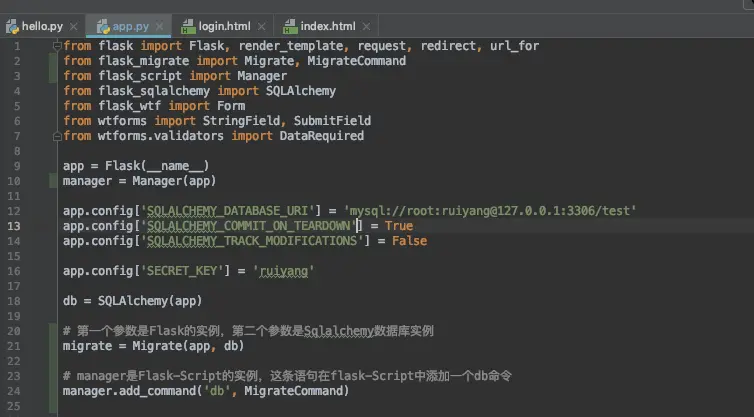754x417 pixels.
Task: Close the login.html tab
Action: click(261, 26)
